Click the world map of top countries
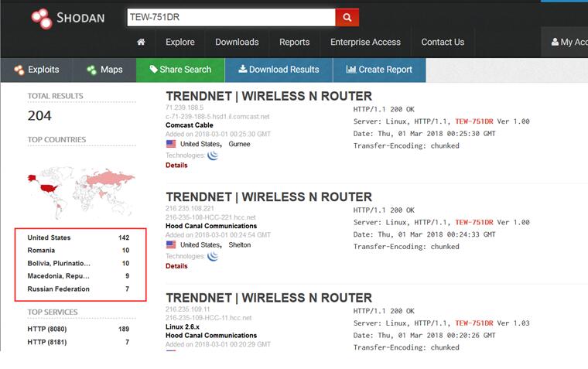This screenshot has width=588, height=369. pos(81,193)
